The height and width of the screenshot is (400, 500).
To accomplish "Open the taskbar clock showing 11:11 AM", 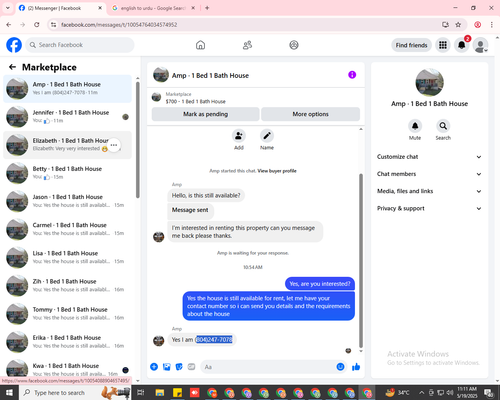I will tap(467, 393).
